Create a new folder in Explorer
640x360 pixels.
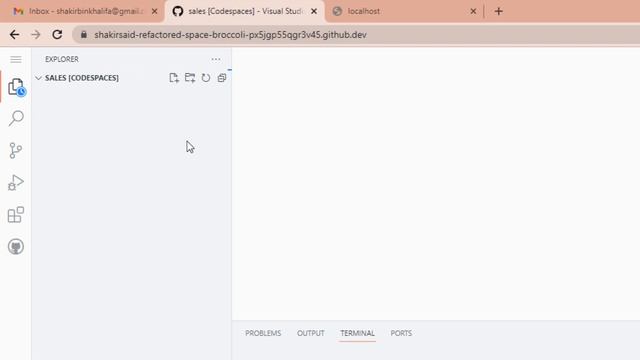pyautogui.click(x=190, y=78)
